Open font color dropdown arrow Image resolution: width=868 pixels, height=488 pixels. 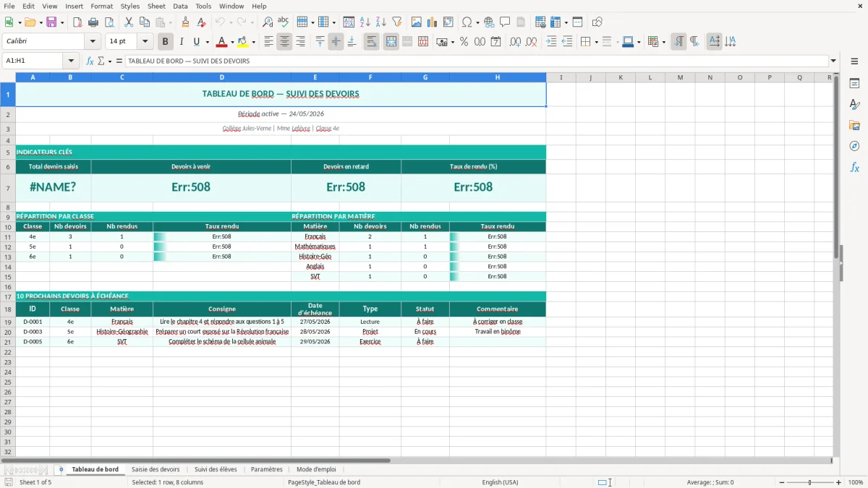232,42
